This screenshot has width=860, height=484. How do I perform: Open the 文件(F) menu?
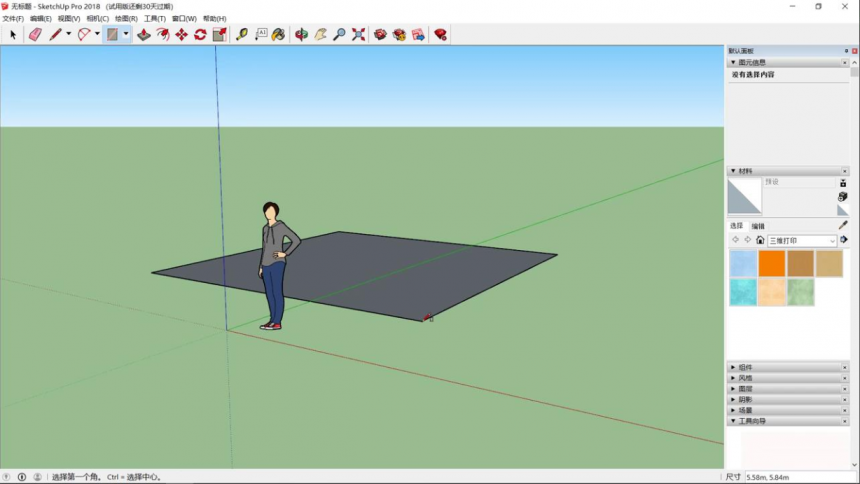pos(13,19)
